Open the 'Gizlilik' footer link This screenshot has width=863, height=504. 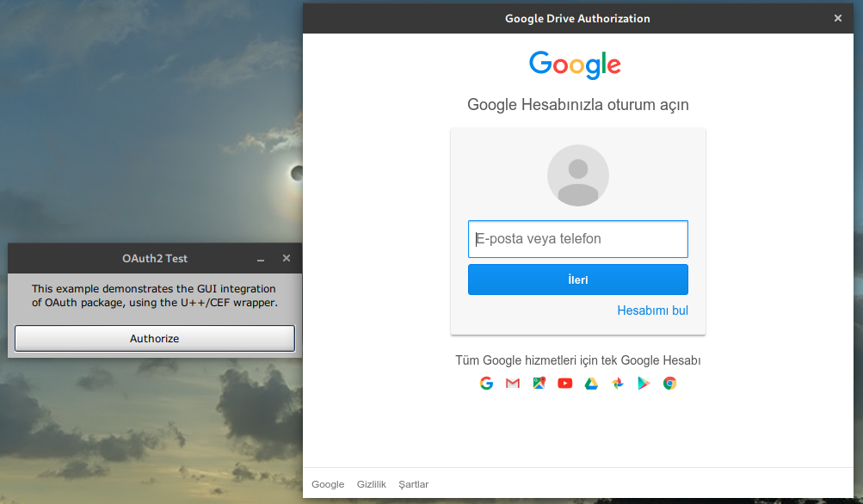(x=372, y=484)
